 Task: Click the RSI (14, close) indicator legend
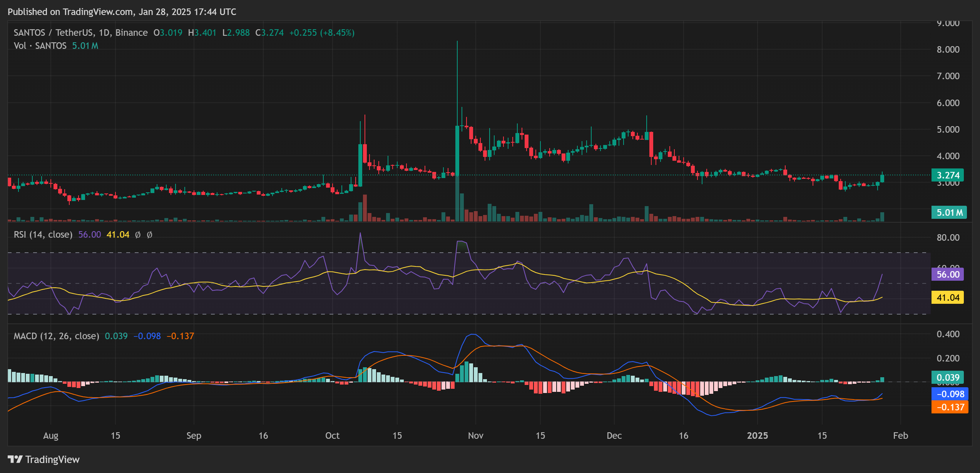click(x=43, y=235)
